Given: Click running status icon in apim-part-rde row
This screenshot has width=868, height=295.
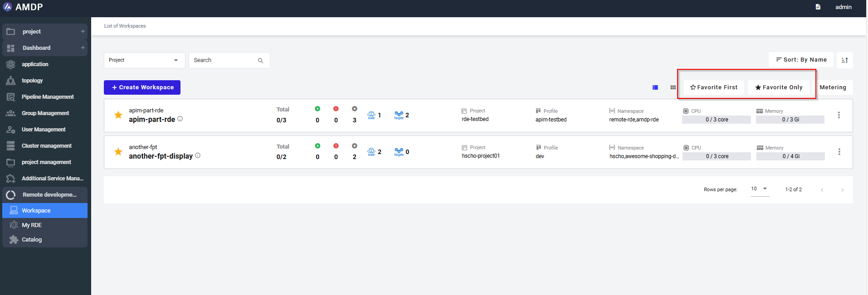Looking at the screenshot, I should [317, 109].
